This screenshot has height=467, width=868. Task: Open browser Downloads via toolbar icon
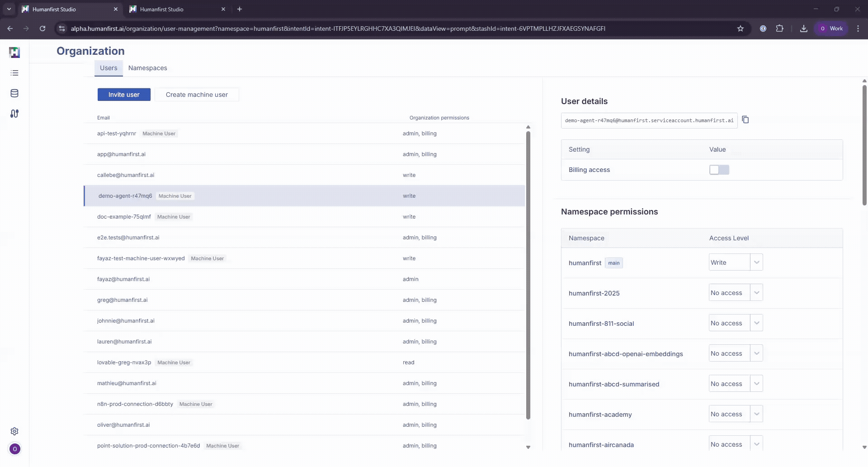click(x=803, y=28)
